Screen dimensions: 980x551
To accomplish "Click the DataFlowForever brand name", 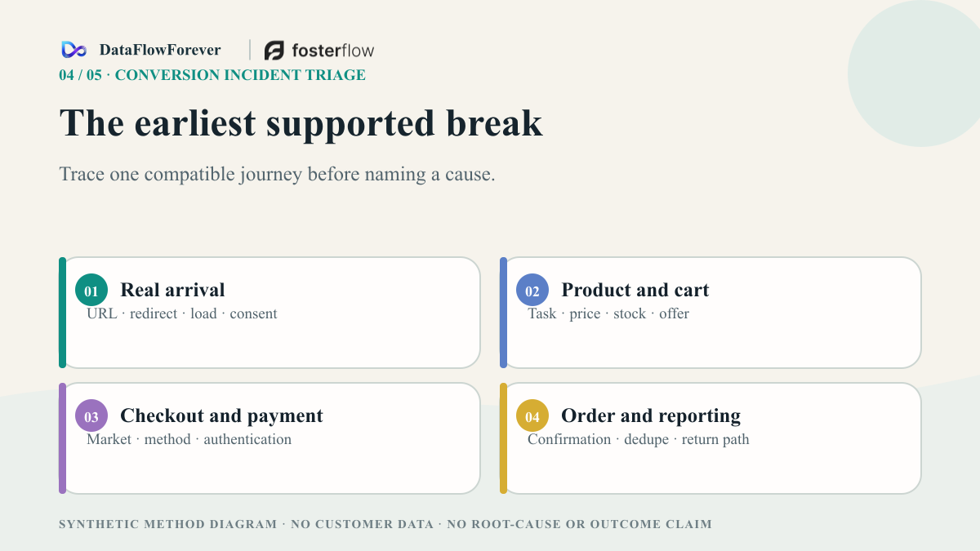I will pyautogui.click(x=160, y=50).
